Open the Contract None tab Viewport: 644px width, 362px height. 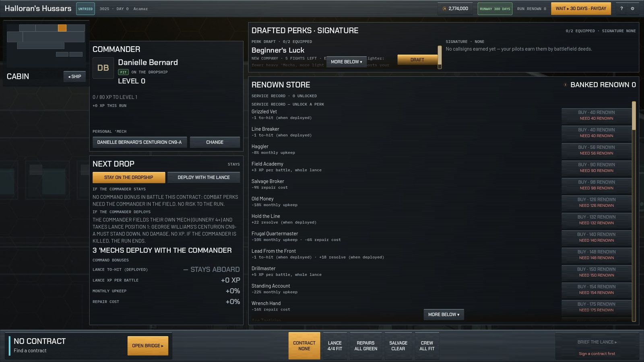pos(304,346)
